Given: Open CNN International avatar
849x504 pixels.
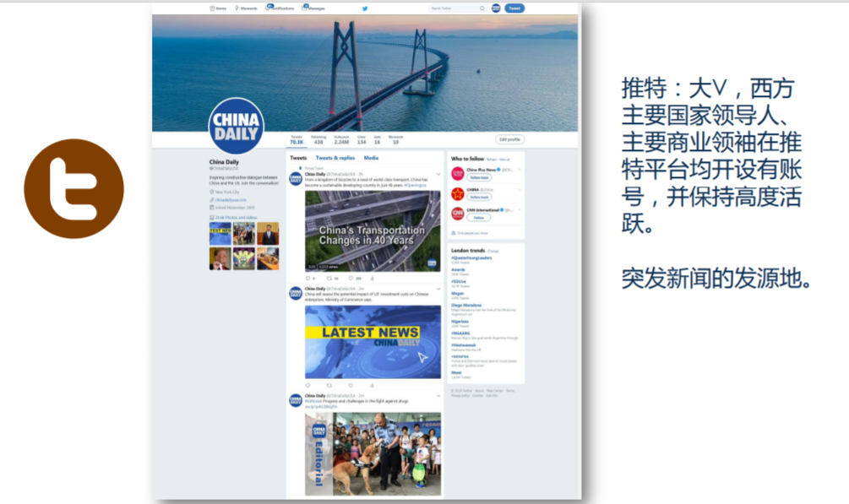Looking at the screenshot, I should pos(458,214).
